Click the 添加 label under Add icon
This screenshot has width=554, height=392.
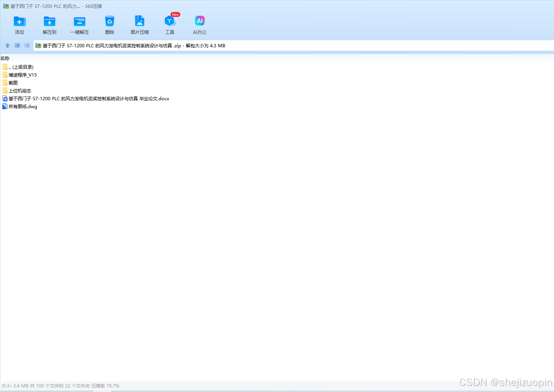tap(20, 32)
